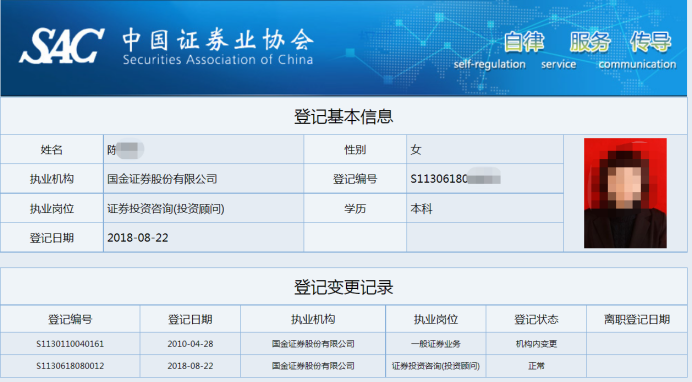Click 2018-08-22 in the change records table
The image size is (692, 382).
click(190, 366)
